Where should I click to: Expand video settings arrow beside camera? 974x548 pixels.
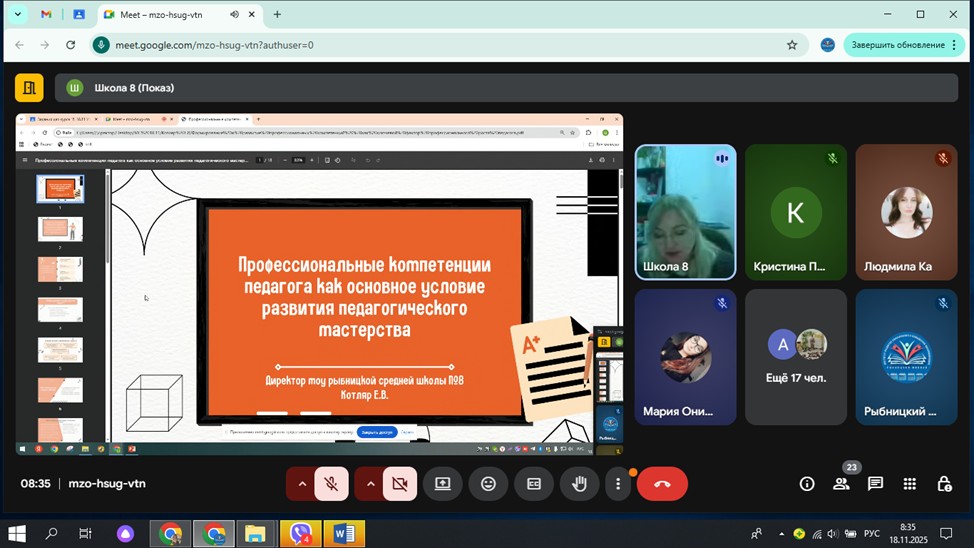pyautogui.click(x=370, y=484)
